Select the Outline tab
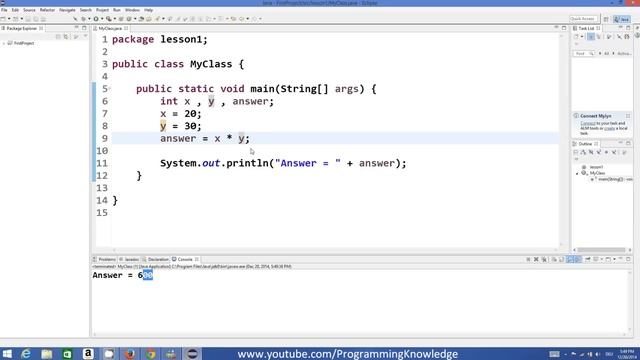This screenshot has width=640, height=360. click(x=585, y=144)
